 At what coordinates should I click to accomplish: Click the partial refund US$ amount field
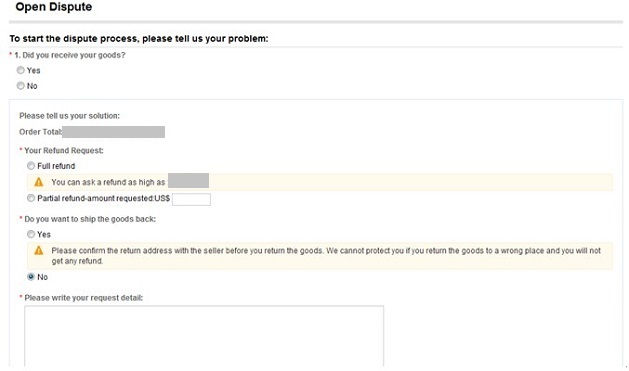[191, 199]
